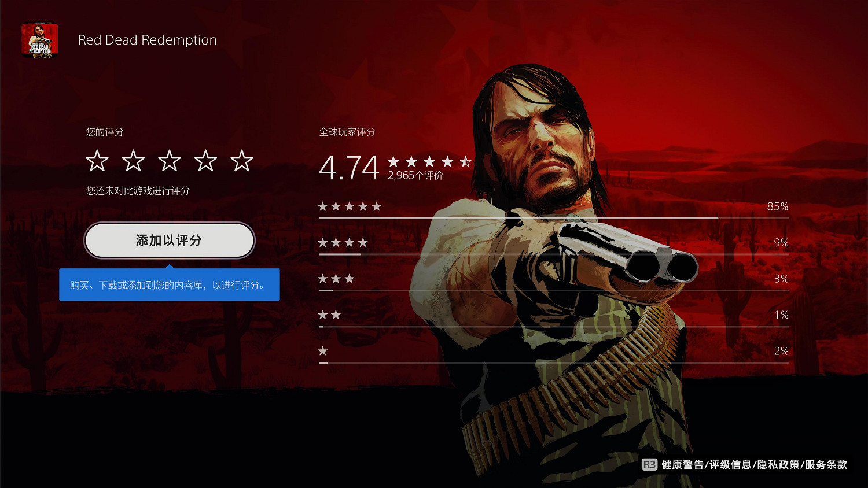This screenshot has width=868, height=488.
Task: Click the three-star 3% rating bar
Action: coord(553,290)
